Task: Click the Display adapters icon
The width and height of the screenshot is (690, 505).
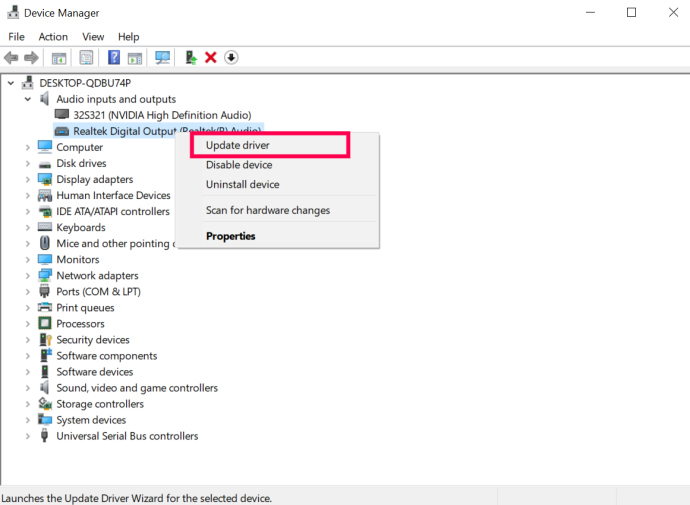Action: pyautogui.click(x=45, y=179)
